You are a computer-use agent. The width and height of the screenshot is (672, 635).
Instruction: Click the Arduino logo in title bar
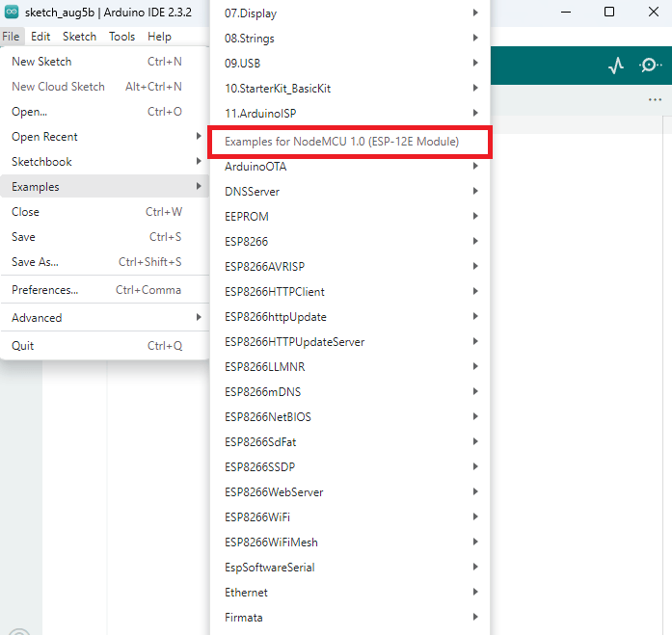(12, 12)
